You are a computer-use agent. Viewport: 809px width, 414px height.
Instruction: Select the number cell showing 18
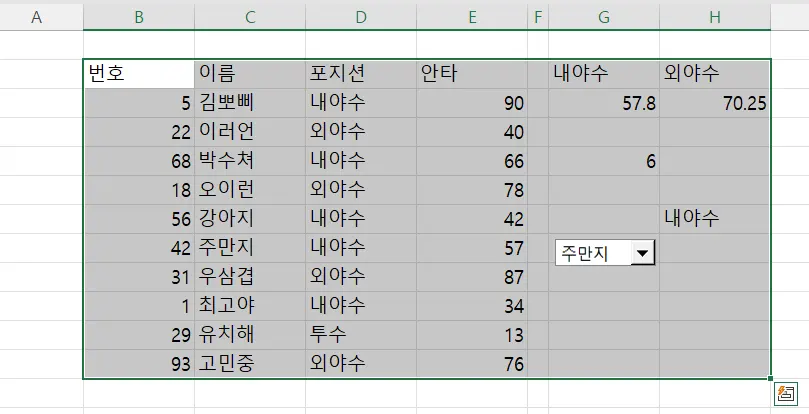139,190
